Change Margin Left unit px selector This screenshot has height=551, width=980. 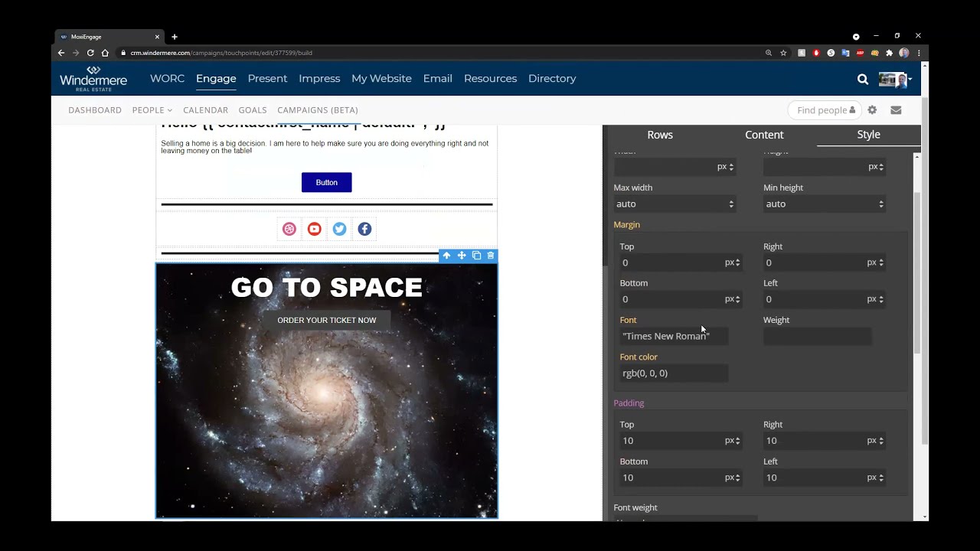(875, 299)
